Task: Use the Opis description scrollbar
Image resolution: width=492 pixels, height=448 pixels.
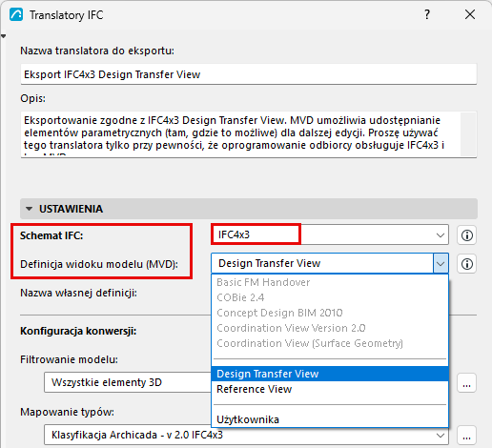Action: pyautogui.click(x=468, y=134)
